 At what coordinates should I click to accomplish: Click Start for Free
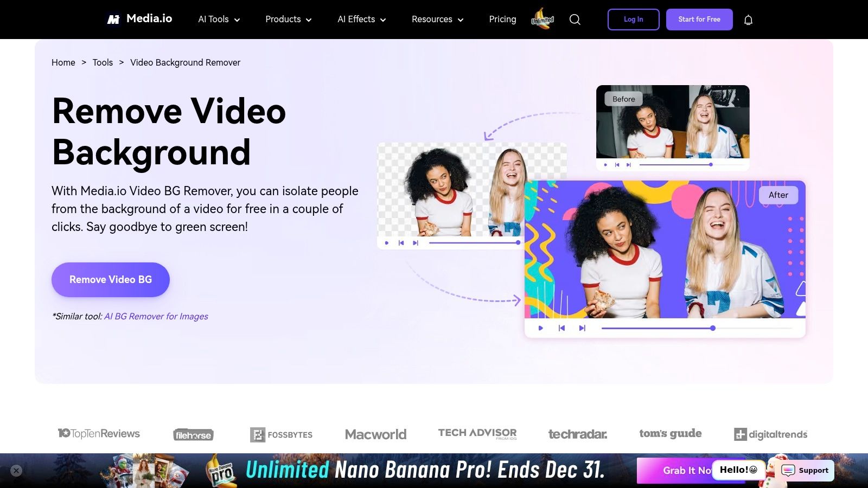pos(699,19)
